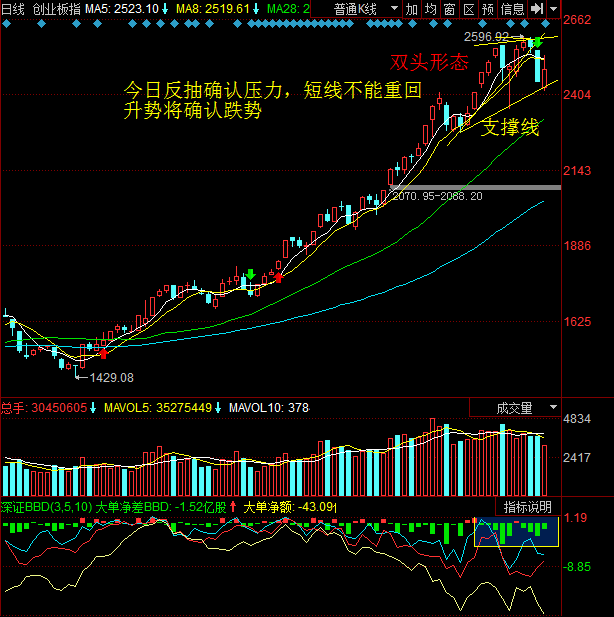
Task: Open the 信息 info button
Action: pos(512,9)
